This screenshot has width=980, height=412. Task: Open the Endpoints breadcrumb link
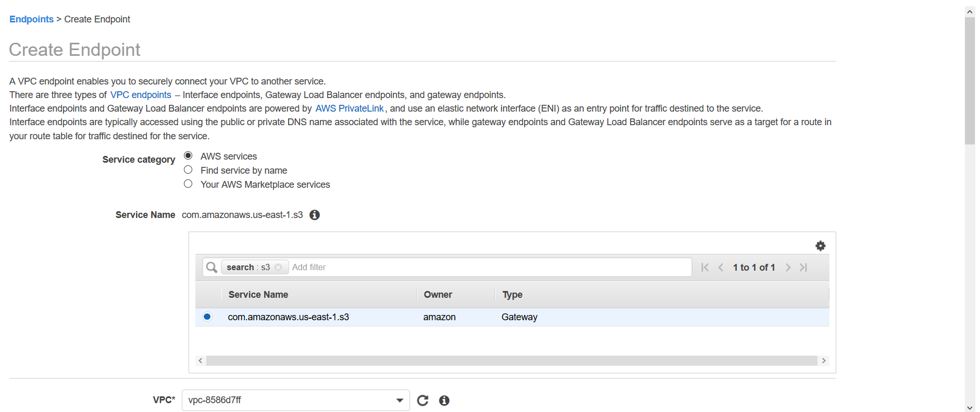tap(31, 19)
